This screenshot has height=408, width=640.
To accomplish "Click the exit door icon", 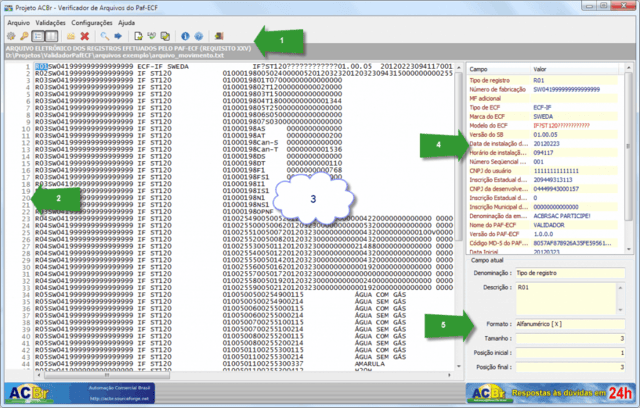I will pyautogui.click(x=219, y=36).
